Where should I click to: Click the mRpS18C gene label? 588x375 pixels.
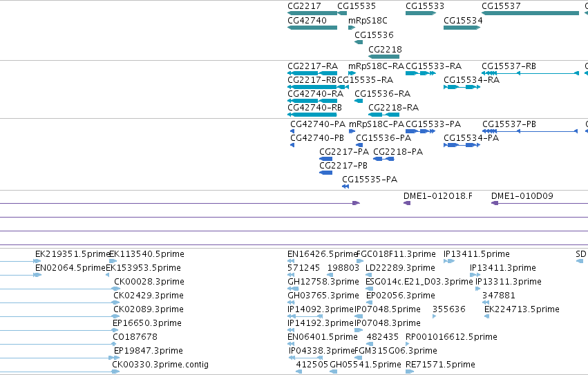(368, 21)
